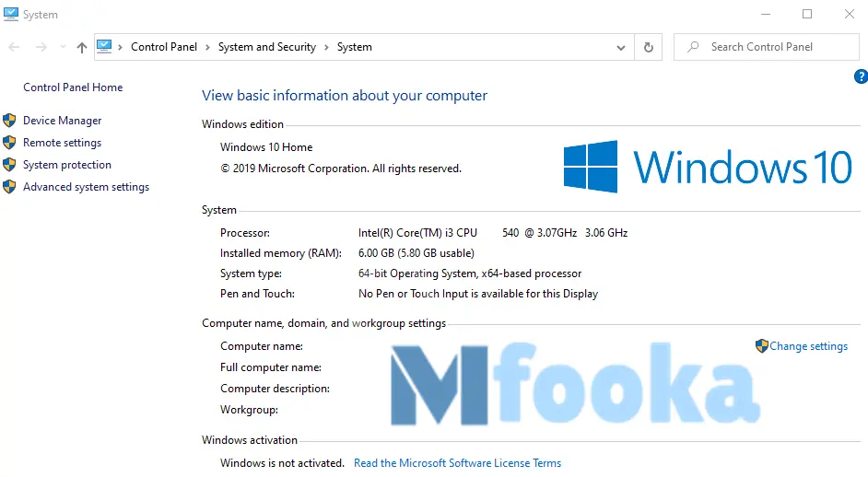The height and width of the screenshot is (477, 868).
Task: Focus the Search Control Panel field
Action: [x=767, y=47]
